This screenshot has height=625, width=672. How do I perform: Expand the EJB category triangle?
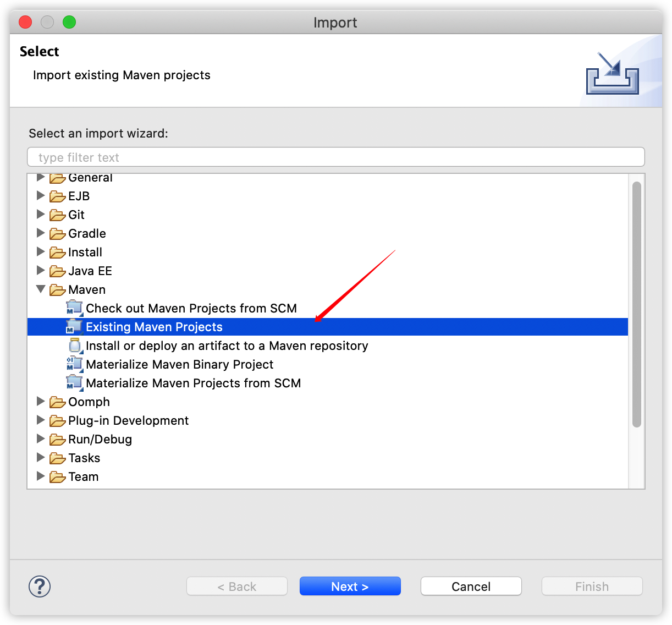click(40, 195)
